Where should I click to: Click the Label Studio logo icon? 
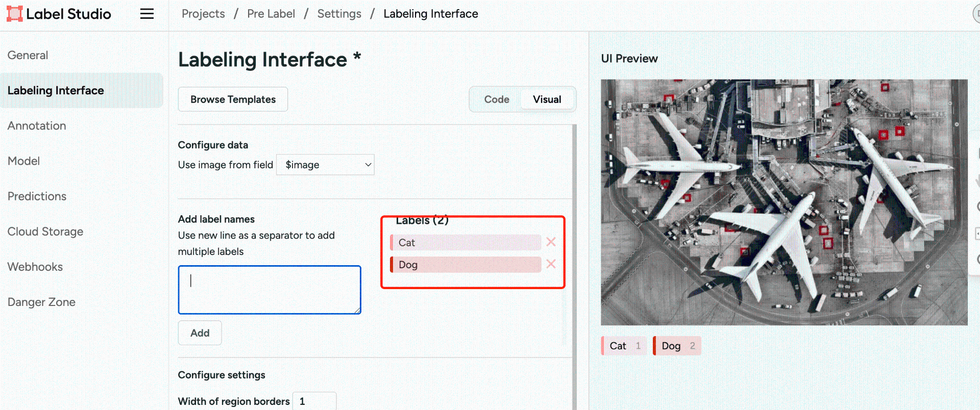click(14, 14)
